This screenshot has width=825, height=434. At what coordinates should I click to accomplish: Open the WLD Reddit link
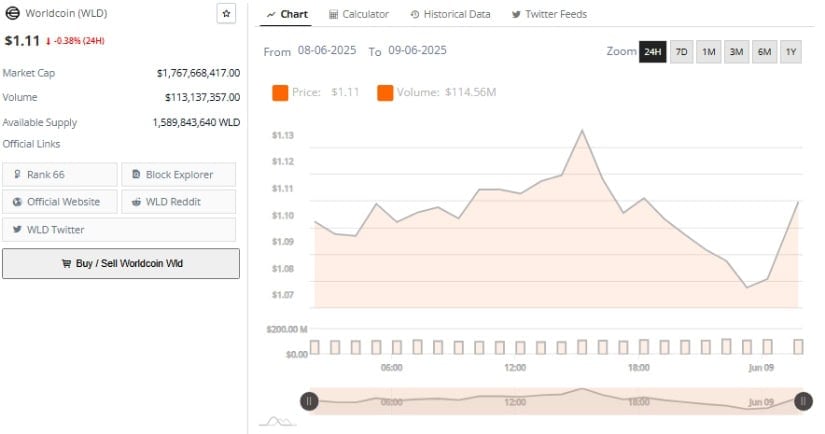coord(178,202)
